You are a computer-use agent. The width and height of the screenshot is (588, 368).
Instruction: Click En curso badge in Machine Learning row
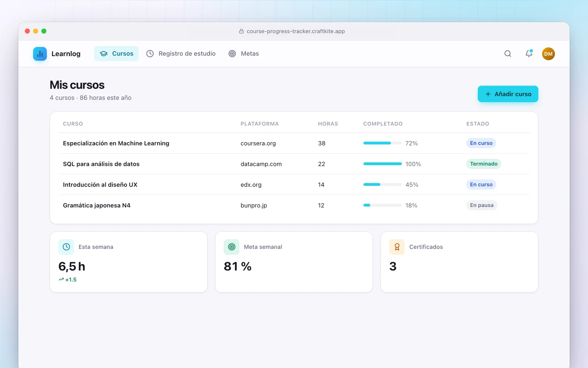coord(481,143)
